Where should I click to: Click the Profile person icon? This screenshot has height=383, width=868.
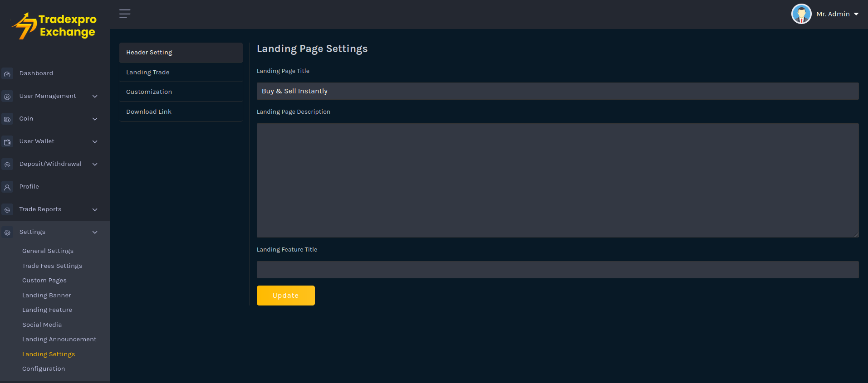pyautogui.click(x=7, y=187)
